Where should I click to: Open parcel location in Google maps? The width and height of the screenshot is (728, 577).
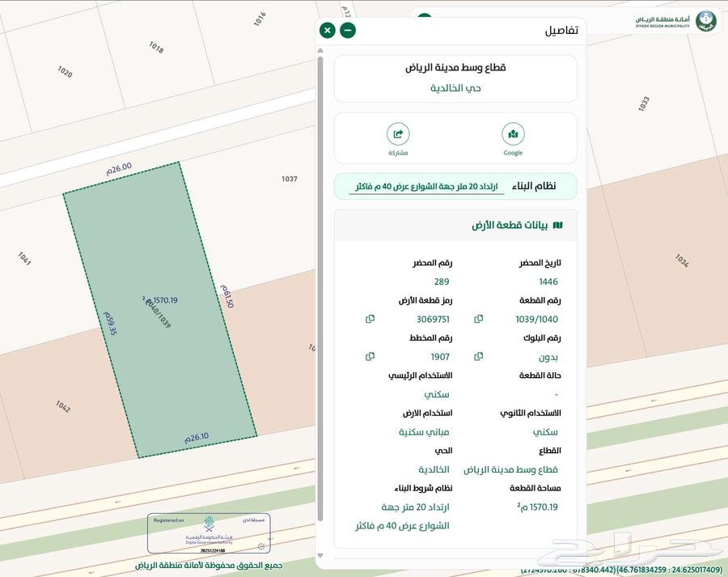point(513,135)
